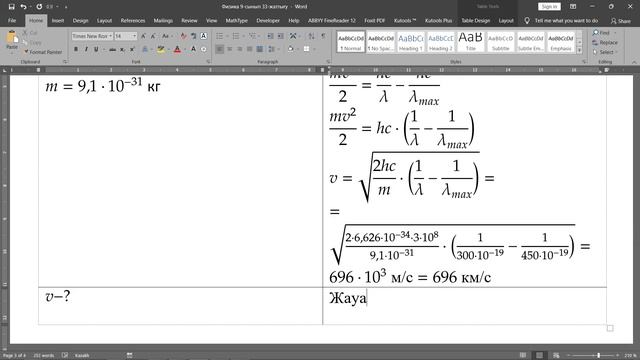Viewport: 640px width, 360px height.
Task: Open the Kutools Plus tab
Action: [x=438, y=21]
